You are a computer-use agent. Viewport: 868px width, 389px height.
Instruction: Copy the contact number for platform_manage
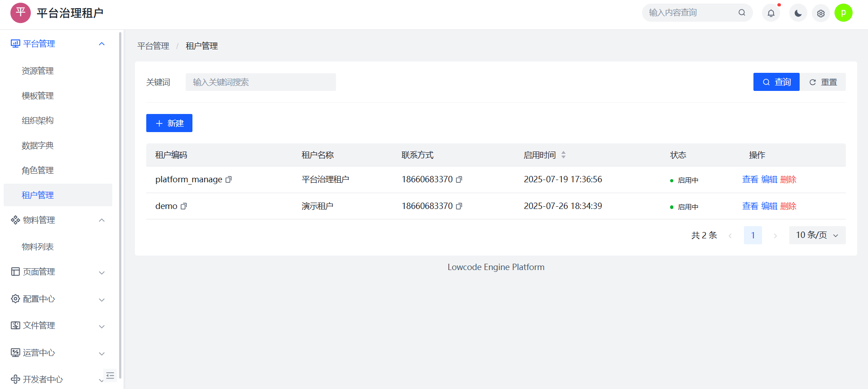point(459,180)
